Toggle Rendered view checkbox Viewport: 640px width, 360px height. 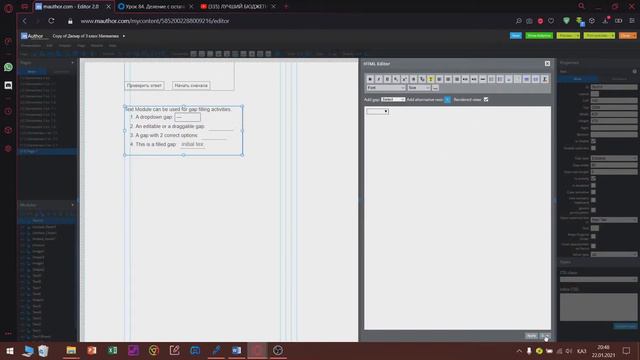[486, 100]
